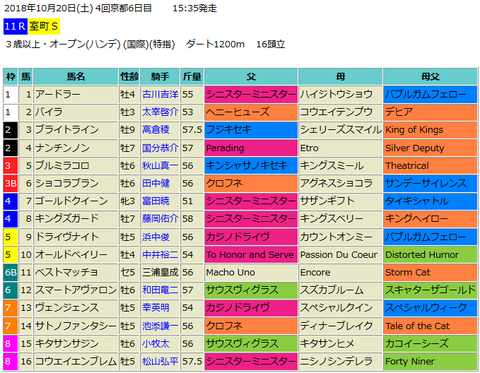Click dam cell シェリーズスマイル

coord(340,130)
